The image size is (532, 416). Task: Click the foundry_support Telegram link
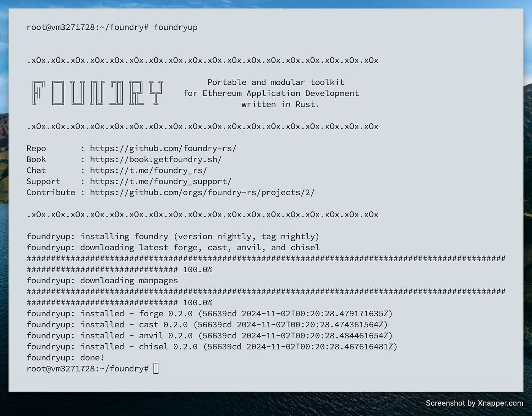pyautogui.click(x=160, y=181)
